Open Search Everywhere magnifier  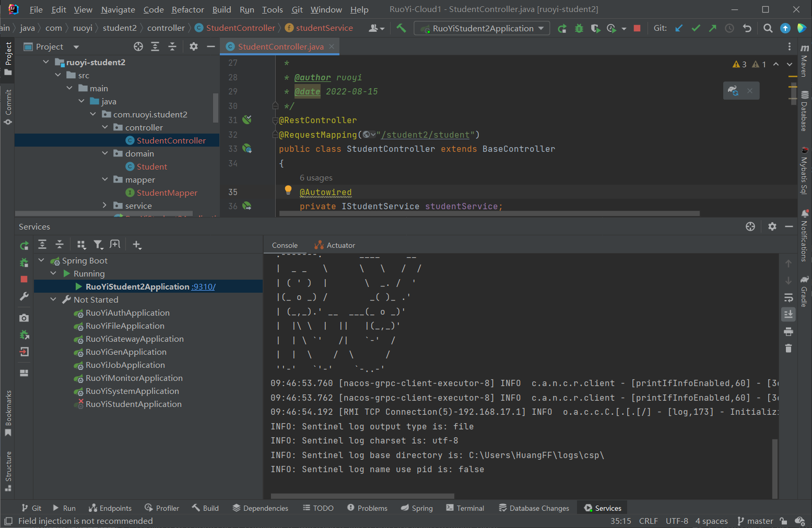click(768, 28)
